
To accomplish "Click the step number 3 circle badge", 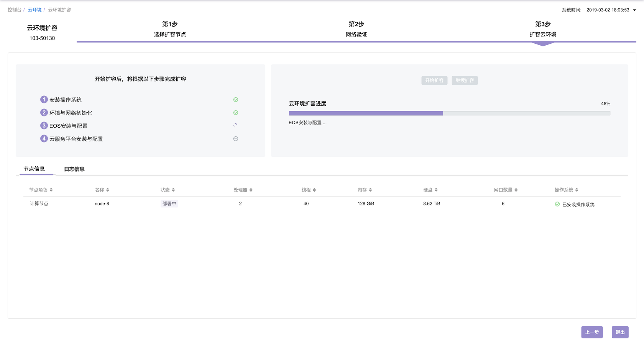I will (x=44, y=126).
